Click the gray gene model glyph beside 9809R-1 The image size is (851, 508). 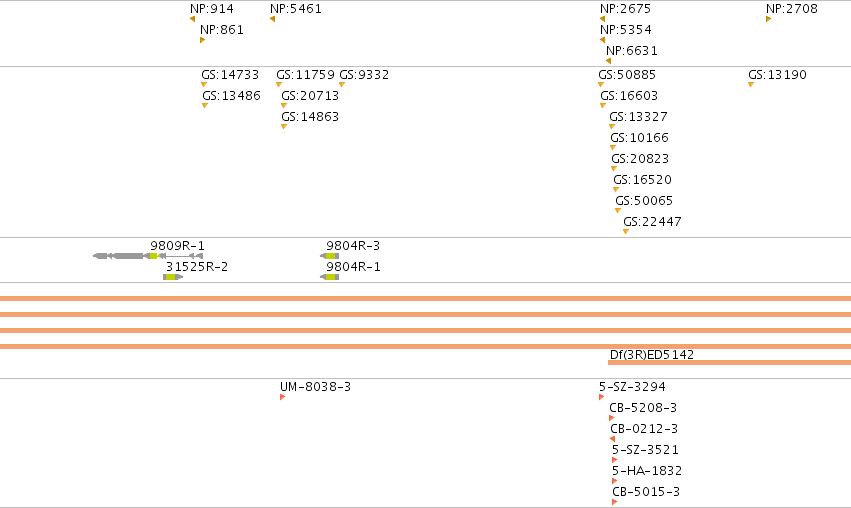(x=148, y=256)
